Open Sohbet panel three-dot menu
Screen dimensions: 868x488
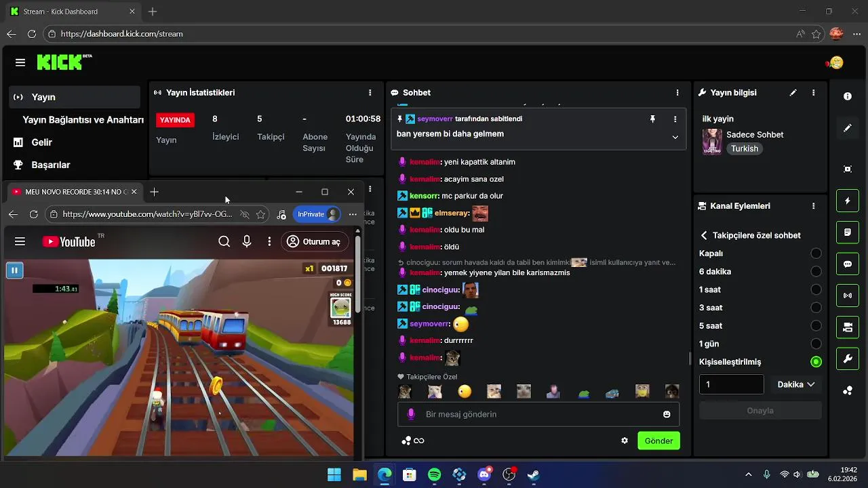click(x=677, y=93)
